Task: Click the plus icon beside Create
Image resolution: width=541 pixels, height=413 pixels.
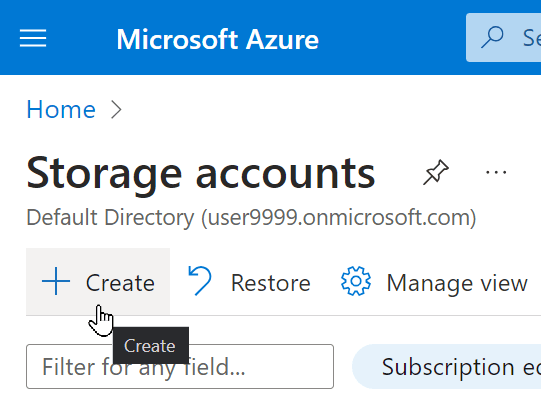Action: tap(56, 281)
